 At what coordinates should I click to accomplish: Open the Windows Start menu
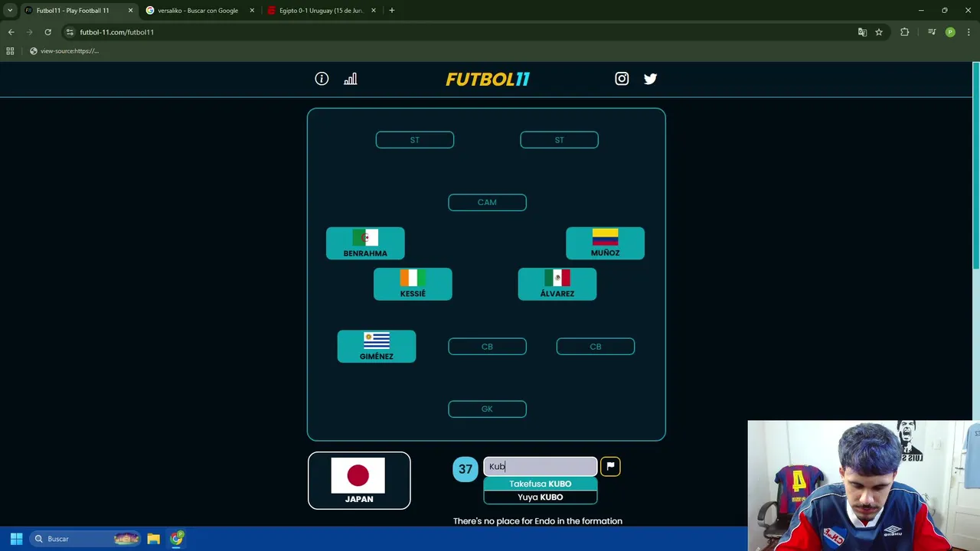(16, 539)
